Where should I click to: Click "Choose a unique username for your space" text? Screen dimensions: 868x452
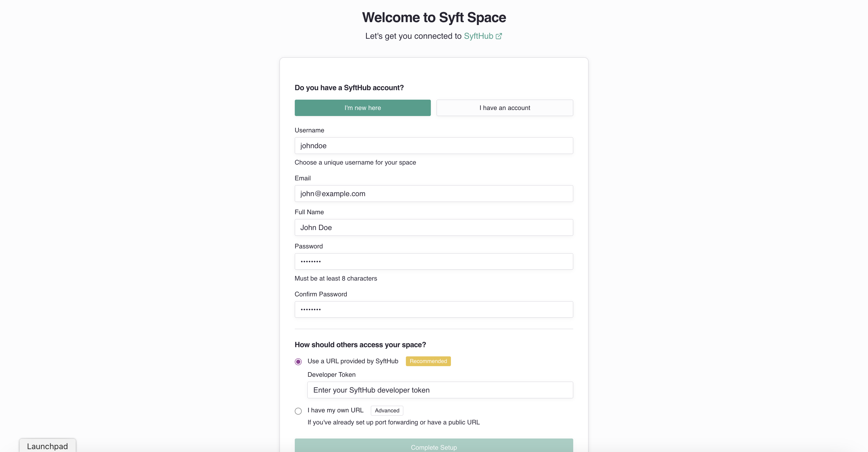[355, 163]
